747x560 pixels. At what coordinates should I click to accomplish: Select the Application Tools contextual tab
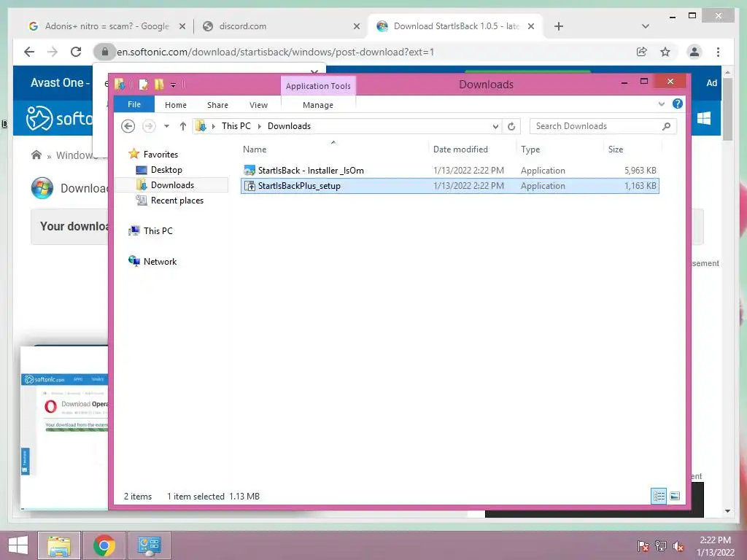point(318,86)
